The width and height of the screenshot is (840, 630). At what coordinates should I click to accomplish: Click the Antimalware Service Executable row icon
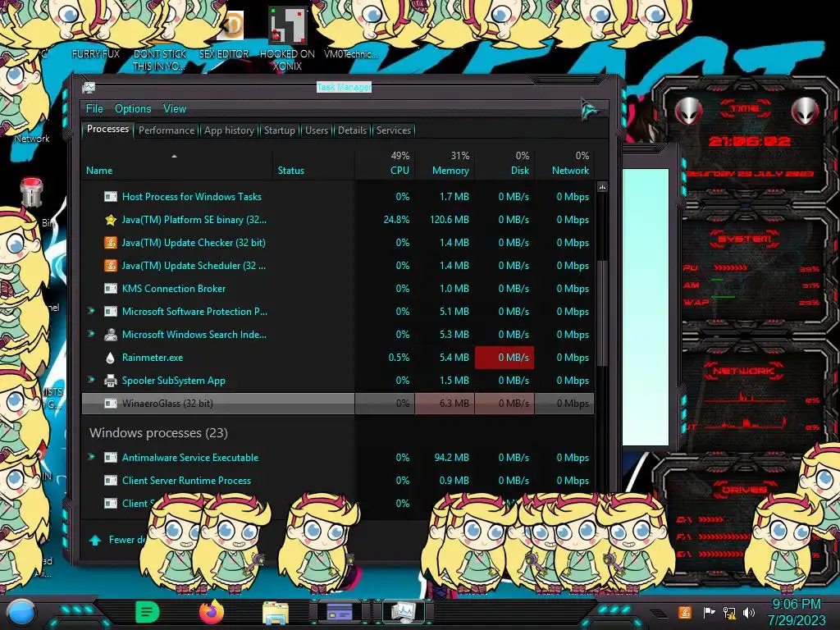pyautogui.click(x=111, y=458)
